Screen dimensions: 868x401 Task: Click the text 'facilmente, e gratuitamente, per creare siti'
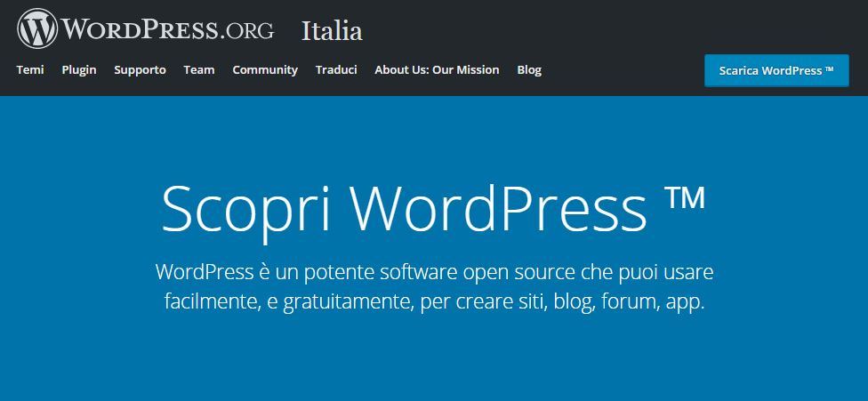pos(354,302)
